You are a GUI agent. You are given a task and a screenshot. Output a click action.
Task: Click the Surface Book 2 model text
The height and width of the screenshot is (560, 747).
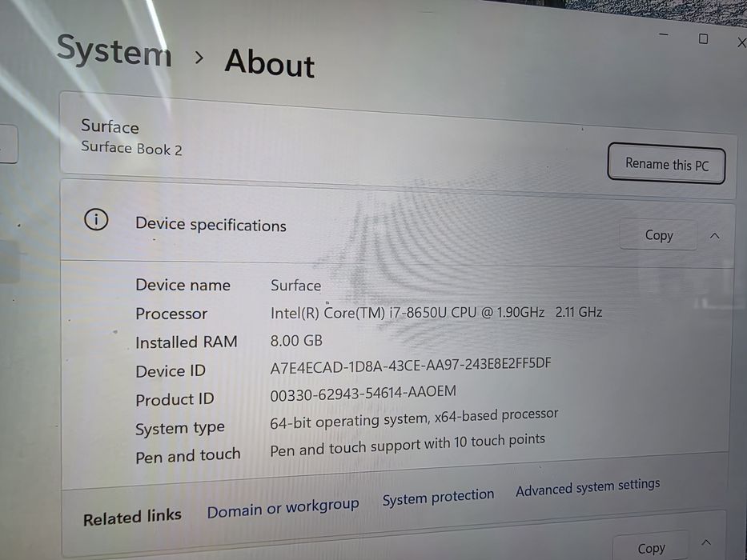coord(131,148)
